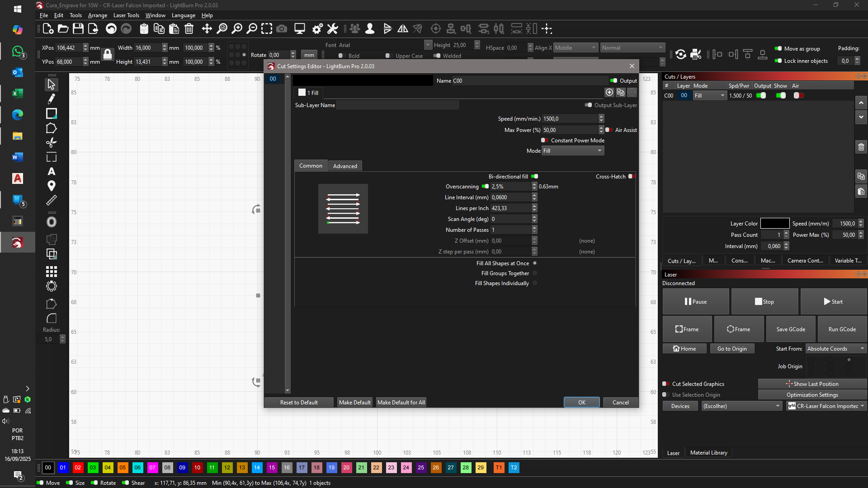The image size is (868, 488).
Task: Enable the Cross-Hatch toggle
Action: 632,177
